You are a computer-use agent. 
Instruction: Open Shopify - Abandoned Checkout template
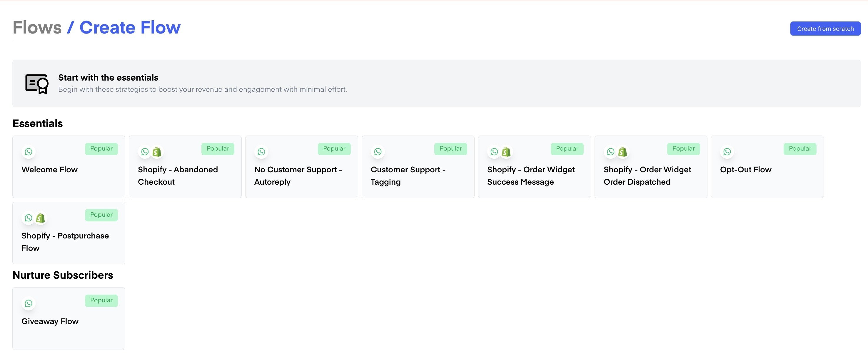coord(185,167)
